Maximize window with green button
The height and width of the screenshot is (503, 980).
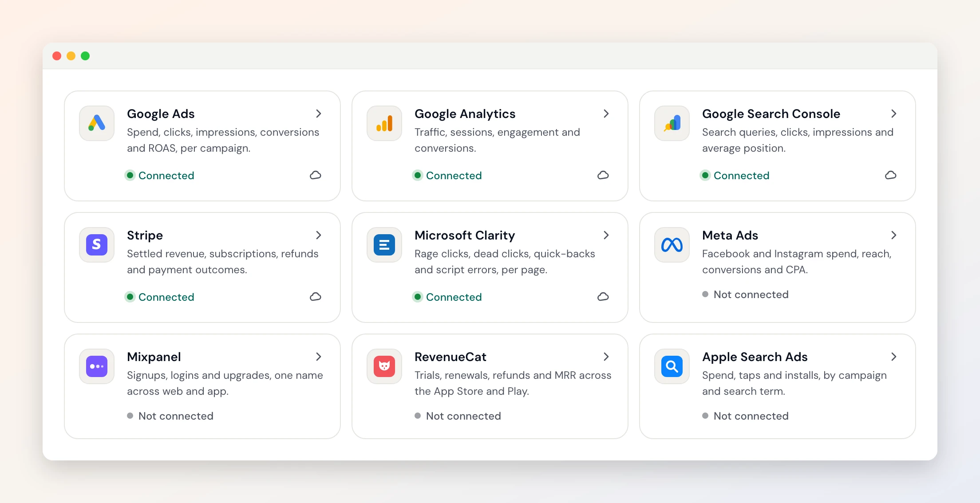(85, 56)
